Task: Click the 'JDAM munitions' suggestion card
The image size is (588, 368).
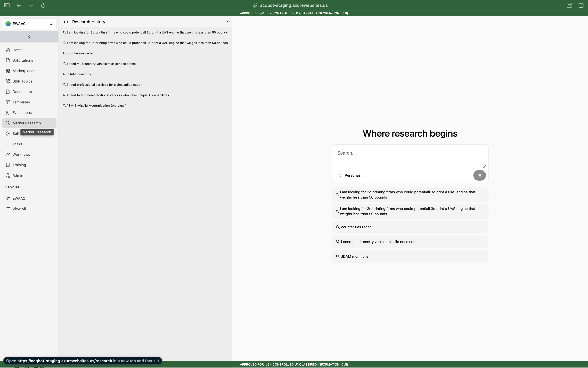Action: coord(410,256)
